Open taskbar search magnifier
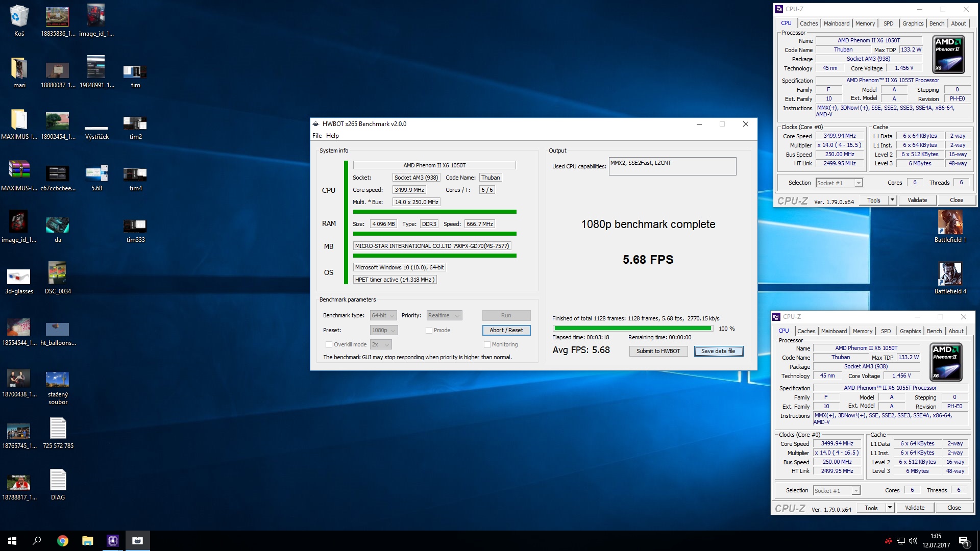This screenshot has width=980, height=551. [x=37, y=541]
